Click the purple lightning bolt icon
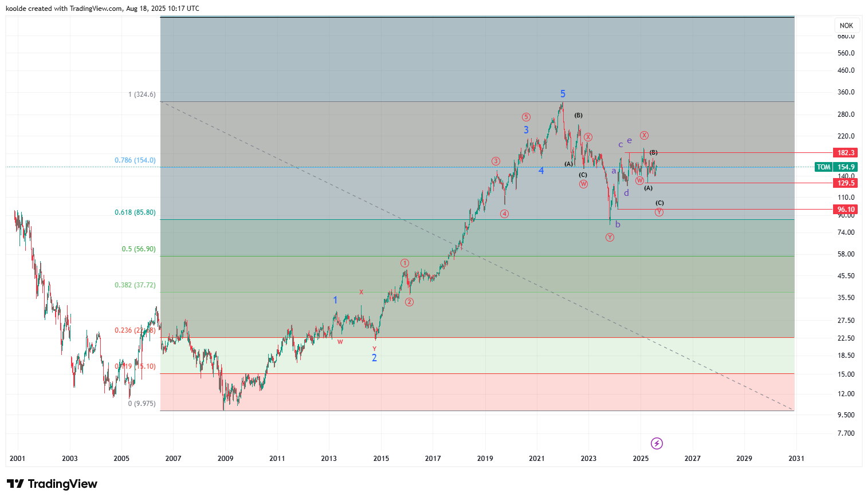 click(657, 443)
